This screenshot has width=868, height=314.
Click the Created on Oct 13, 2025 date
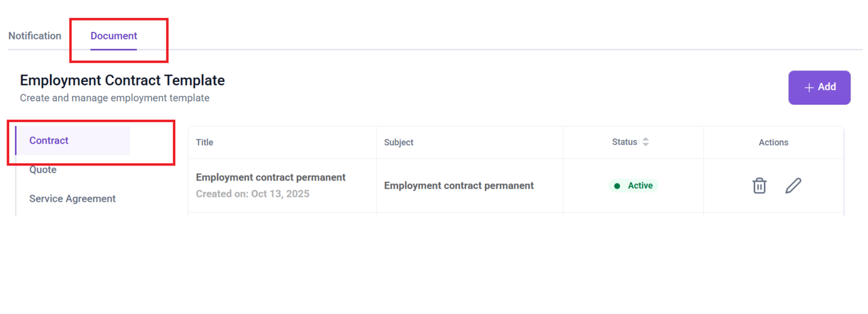coord(252,194)
